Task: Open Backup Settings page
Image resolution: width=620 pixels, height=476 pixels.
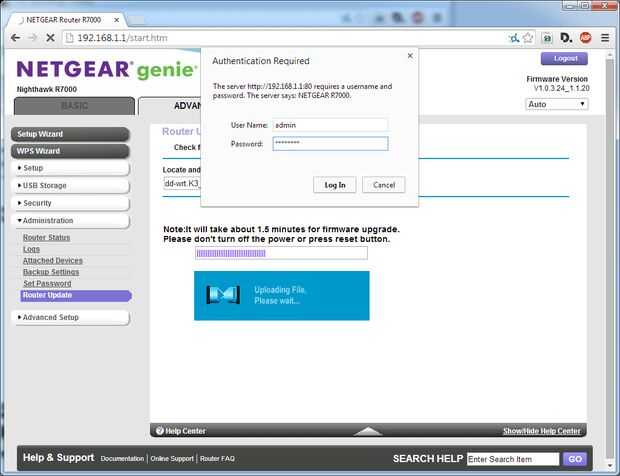Action: (x=51, y=272)
